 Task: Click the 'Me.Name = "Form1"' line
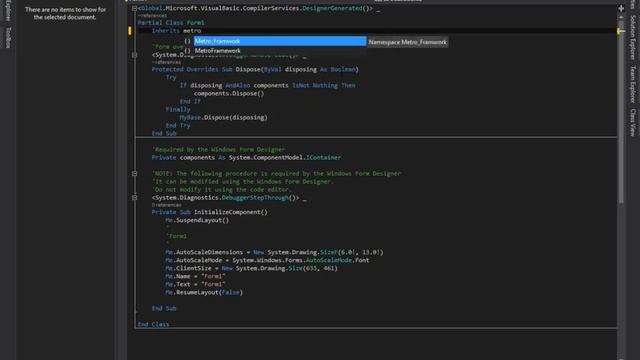click(x=196, y=276)
